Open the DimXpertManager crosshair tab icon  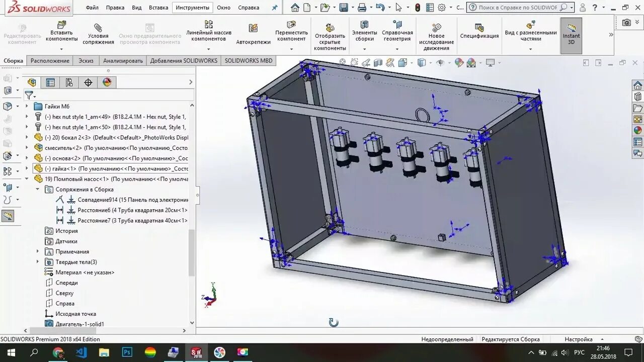(88, 82)
